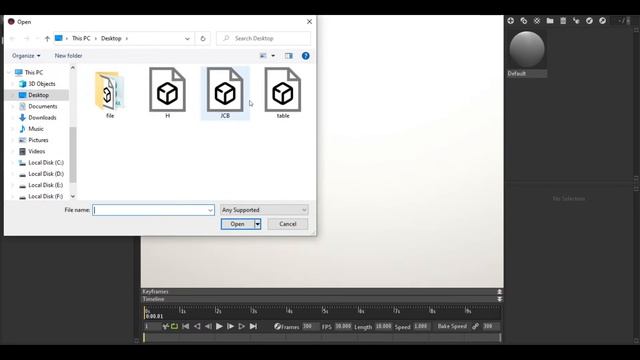
Task: Click the duplicate material icon
Action: point(524,20)
